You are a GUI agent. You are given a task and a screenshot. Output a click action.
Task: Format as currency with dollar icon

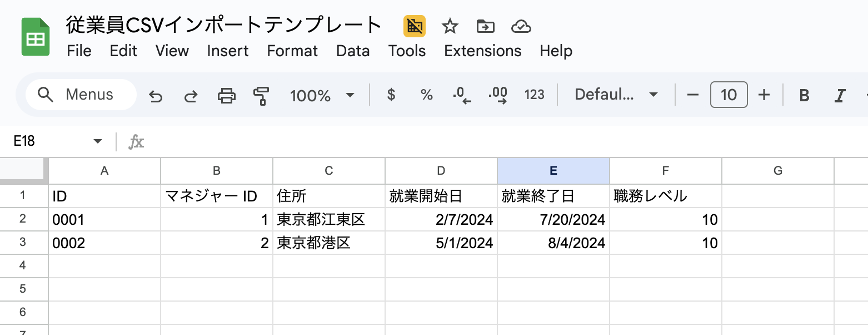tap(391, 95)
